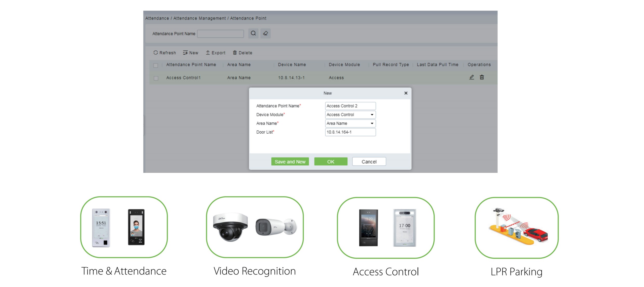Screen dimensions: 644x287
Task: Click the Area Name column header
Action: tap(239, 64)
